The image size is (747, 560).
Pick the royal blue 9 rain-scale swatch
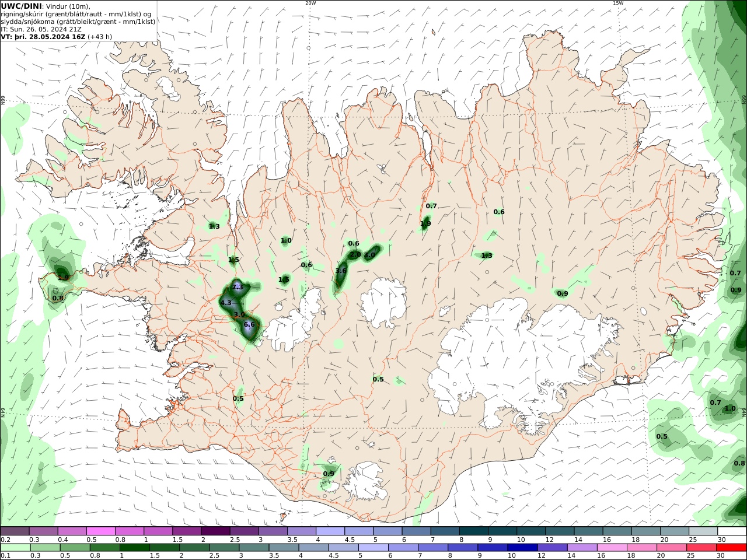493,548
